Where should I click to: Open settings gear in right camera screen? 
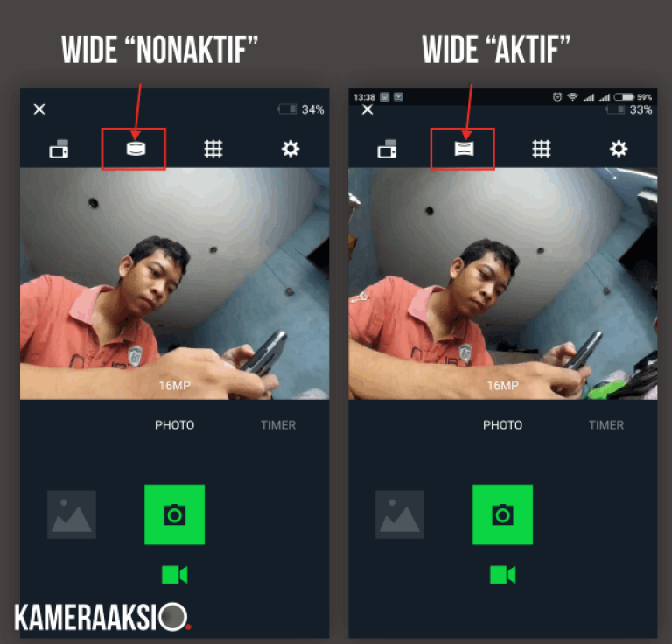[x=619, y=149]
